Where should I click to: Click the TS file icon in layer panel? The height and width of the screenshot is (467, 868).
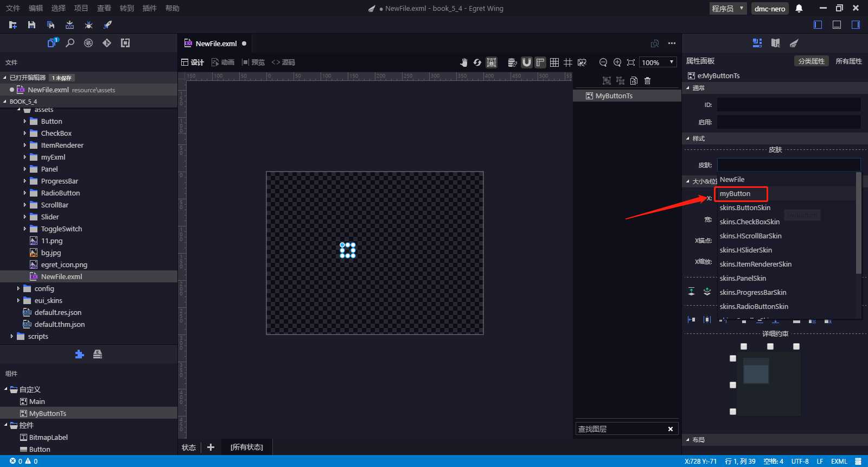click(634, 81)
